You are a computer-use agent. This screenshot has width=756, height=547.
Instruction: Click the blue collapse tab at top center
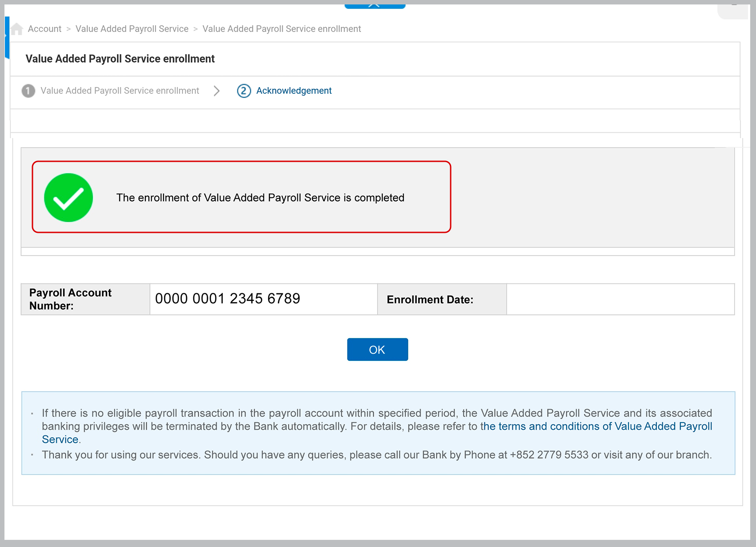375,5
